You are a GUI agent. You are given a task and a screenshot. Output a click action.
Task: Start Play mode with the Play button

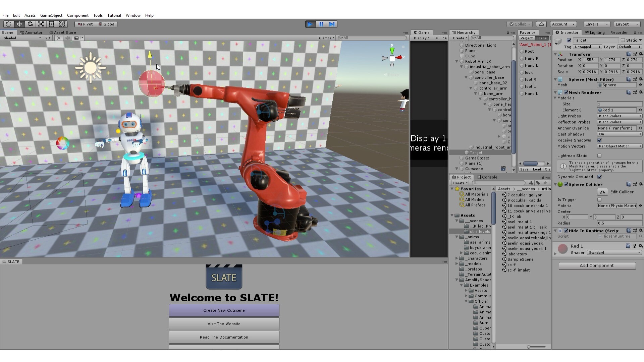(310, 24)
